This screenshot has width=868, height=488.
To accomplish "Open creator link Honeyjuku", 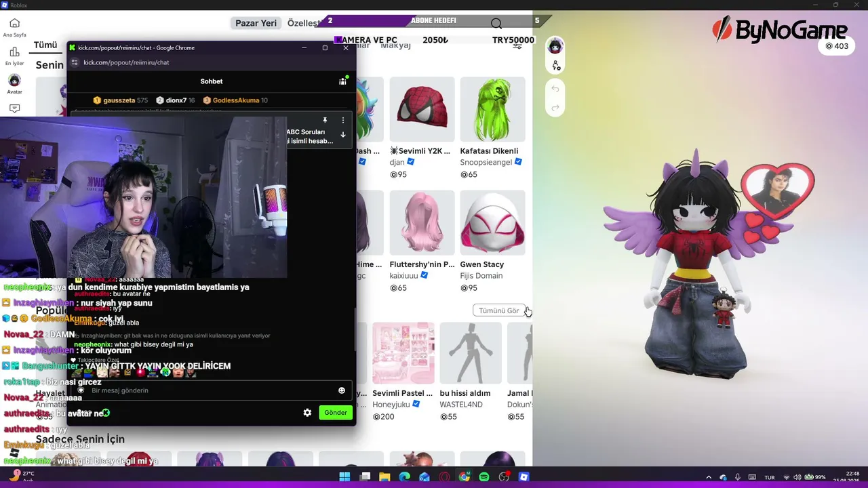I will 391,404.
